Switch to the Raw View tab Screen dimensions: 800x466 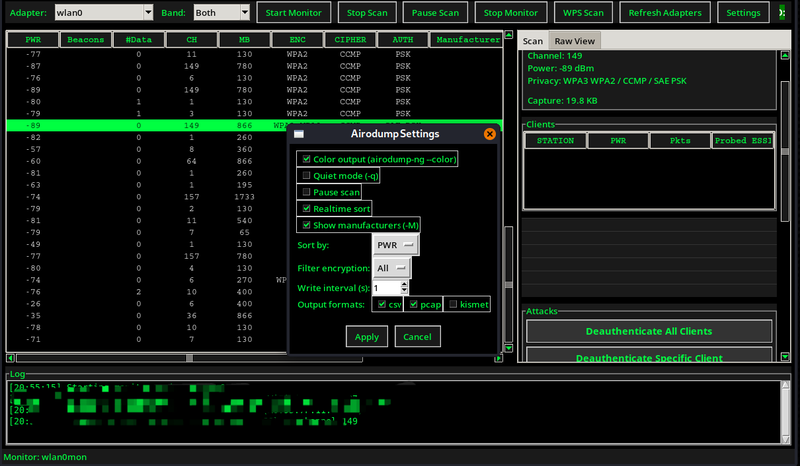(x=574, y=41)
